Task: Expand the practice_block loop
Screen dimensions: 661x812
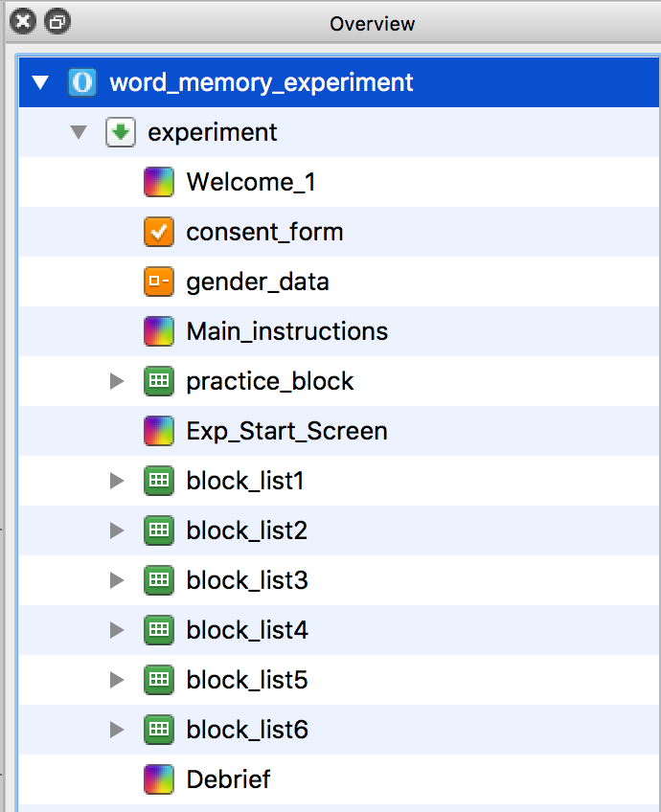Action: click(117, 381)
